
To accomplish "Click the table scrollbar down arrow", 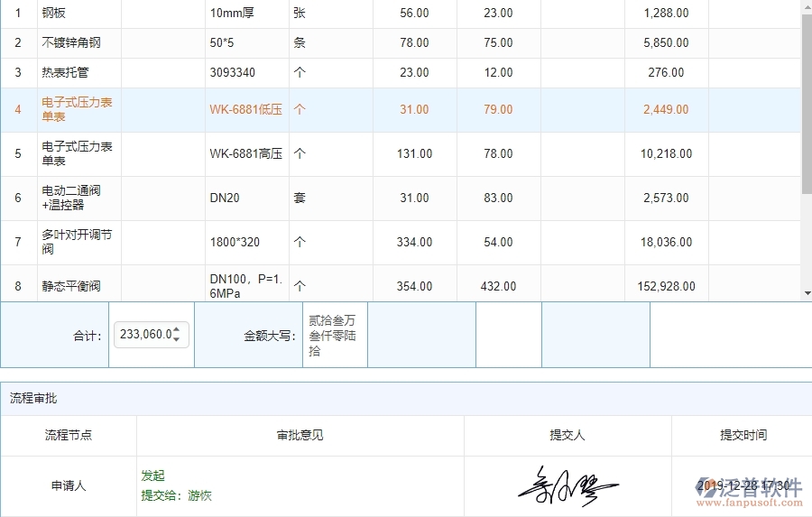I will click(807, 293).
